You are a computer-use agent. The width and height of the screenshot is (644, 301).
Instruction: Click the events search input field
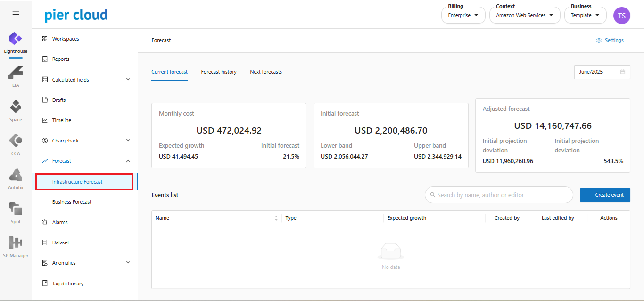click(499, 195)
